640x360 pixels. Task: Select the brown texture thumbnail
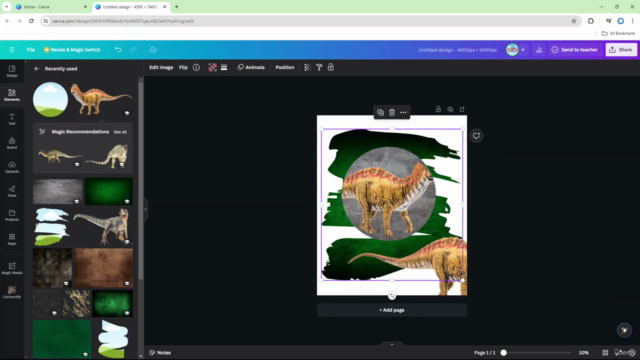click(104, 267)
